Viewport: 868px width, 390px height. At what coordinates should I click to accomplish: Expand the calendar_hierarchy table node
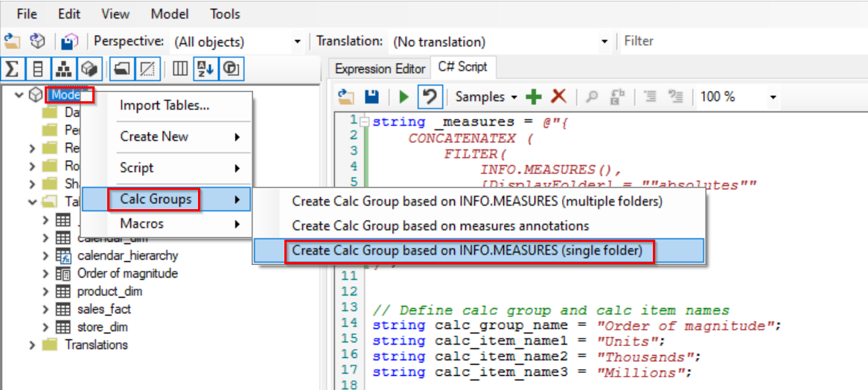coord(46,255)
